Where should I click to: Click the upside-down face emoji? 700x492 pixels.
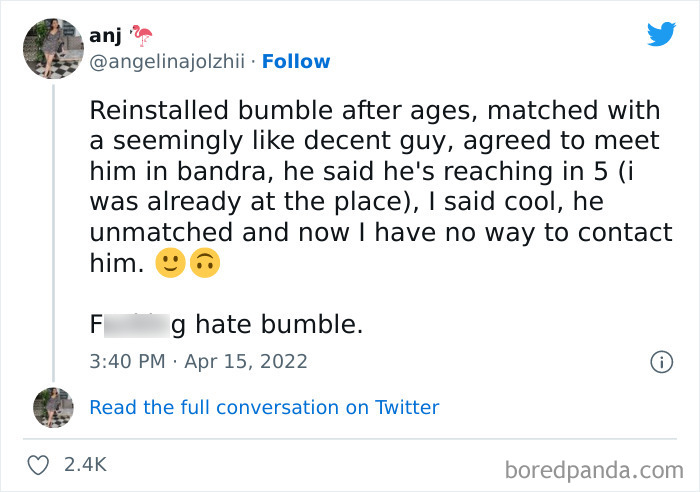point(204,263)
